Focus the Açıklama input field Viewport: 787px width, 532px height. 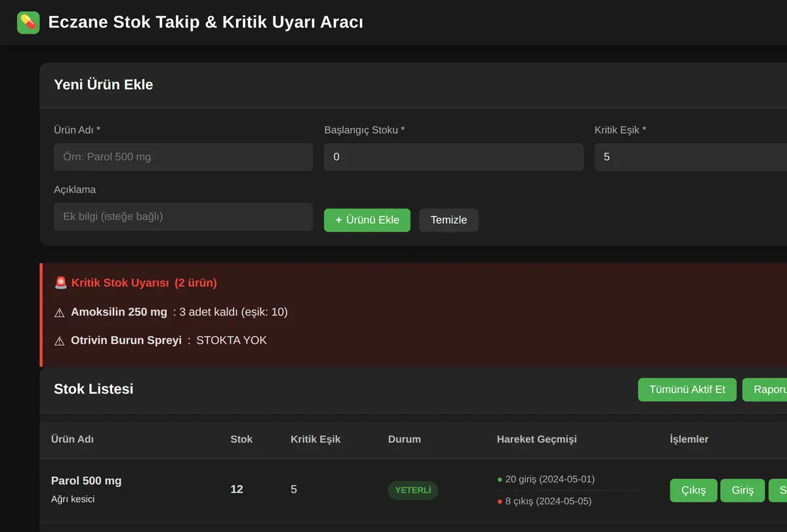click(x=183, y=216)
